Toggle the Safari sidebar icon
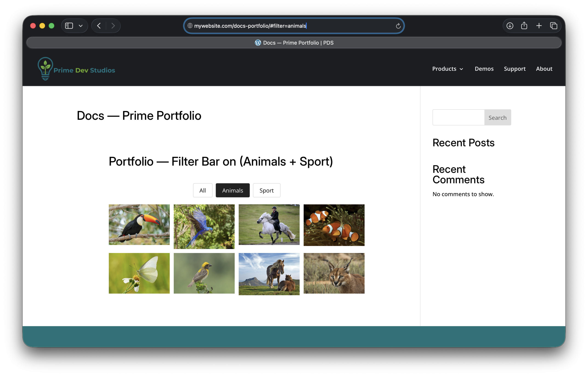The width and height of the screenshot is (588, 377). [x=69, y=26]
